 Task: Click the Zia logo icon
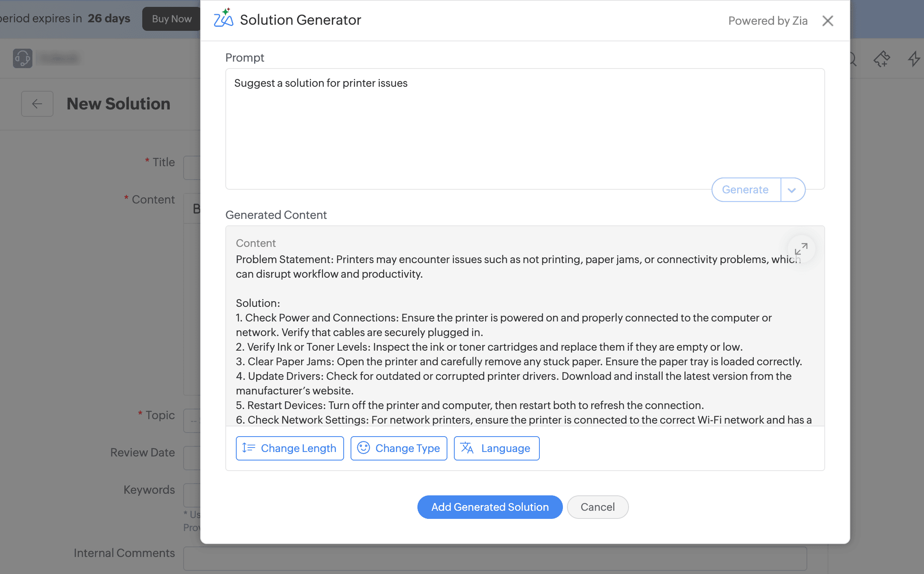click(x=224, y=18)
